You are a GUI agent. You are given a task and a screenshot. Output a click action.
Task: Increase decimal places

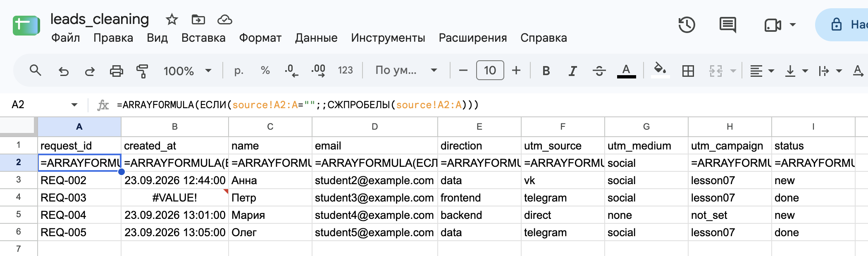(x=318, y=71)
